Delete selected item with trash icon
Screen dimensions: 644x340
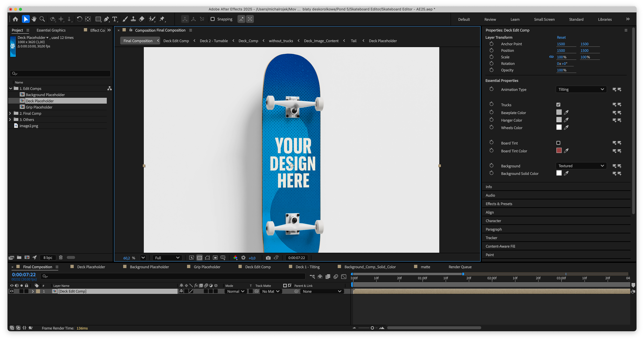click(x=61, y=257)
